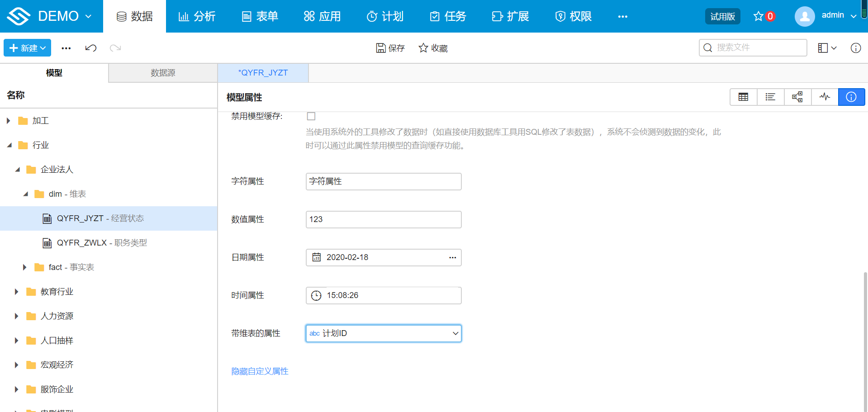Click the model relationship diagram icon
868x412 pixels.
point(797,97)
